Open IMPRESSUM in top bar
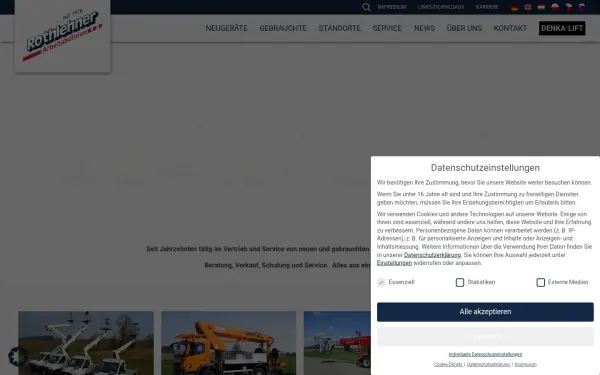This screenshot has width=600, height=375. pyautogui.click(x=392, y=7)
